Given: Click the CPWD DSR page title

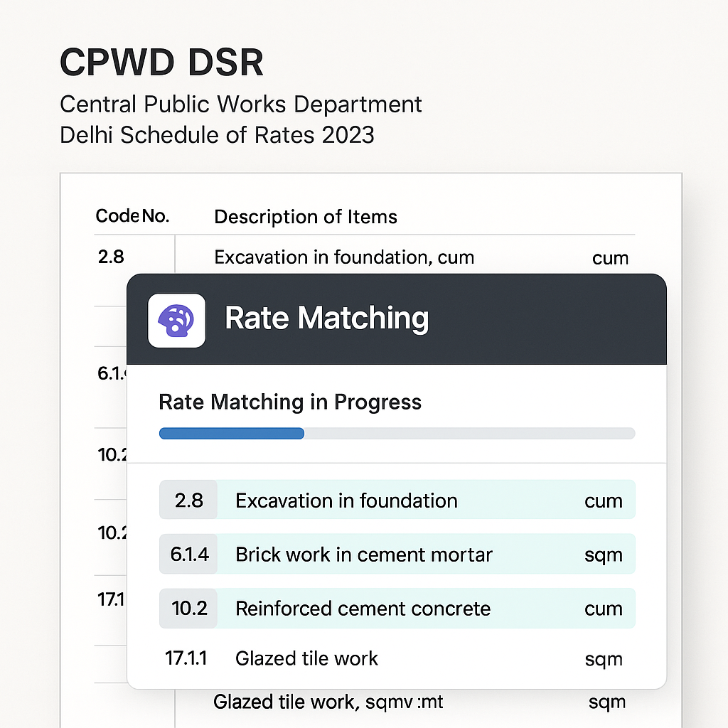Looking at the screenshot, I should 161,63.
